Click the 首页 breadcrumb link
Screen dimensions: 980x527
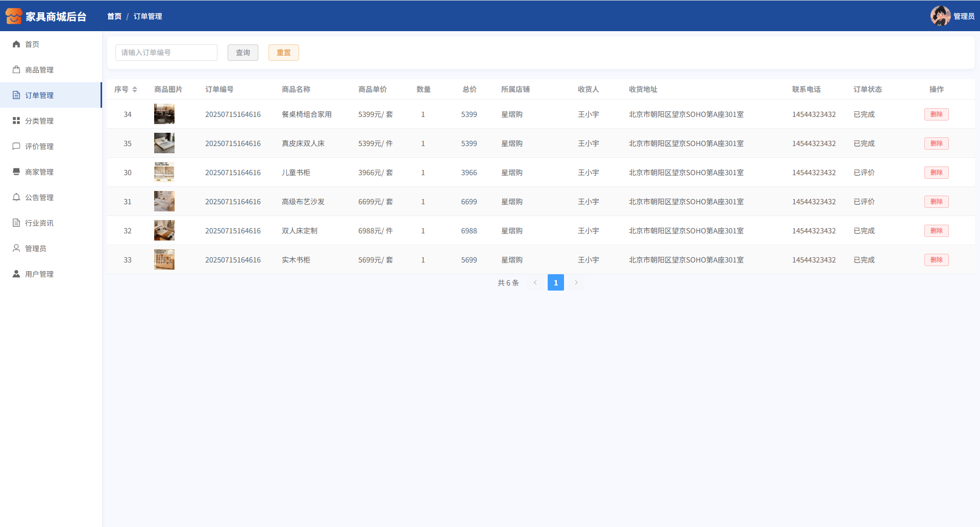tap(114, 16)
